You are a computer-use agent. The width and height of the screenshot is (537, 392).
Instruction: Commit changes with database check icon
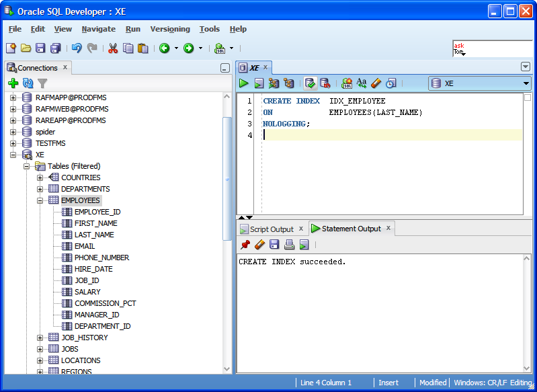pyautogui.click(x=311, y=83)
